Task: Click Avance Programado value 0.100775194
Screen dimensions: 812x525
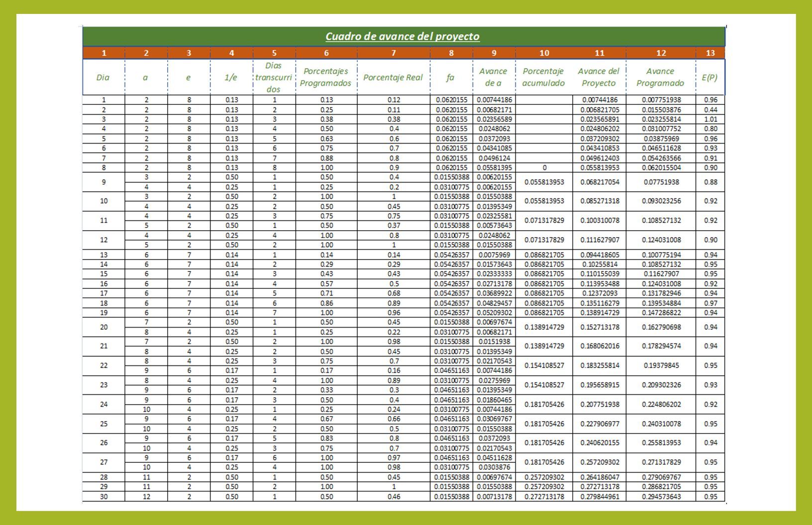Action: point(661,255)
